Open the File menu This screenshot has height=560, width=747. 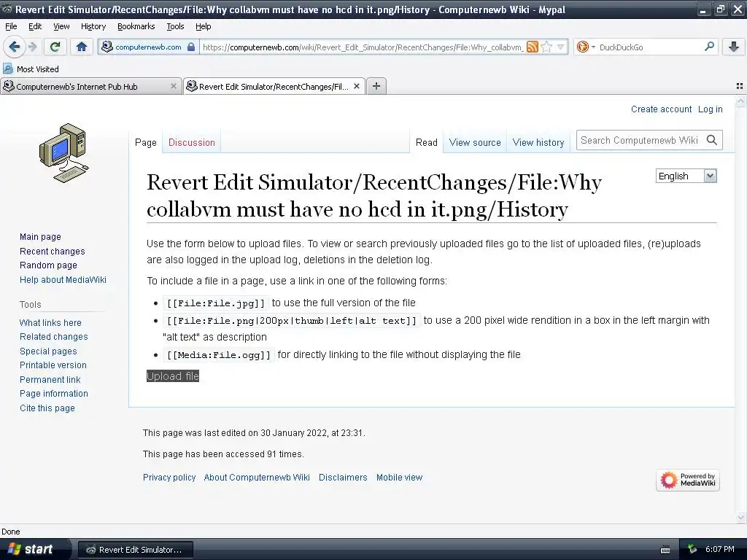(x=11, y=26)
